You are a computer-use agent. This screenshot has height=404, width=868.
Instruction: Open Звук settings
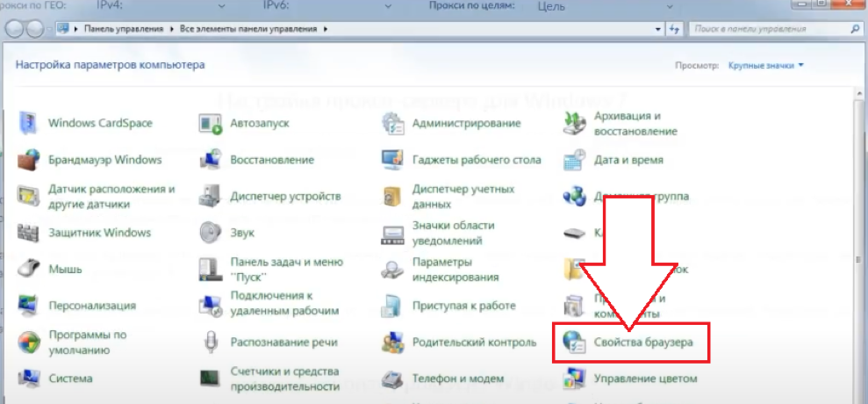click(227, 232)
